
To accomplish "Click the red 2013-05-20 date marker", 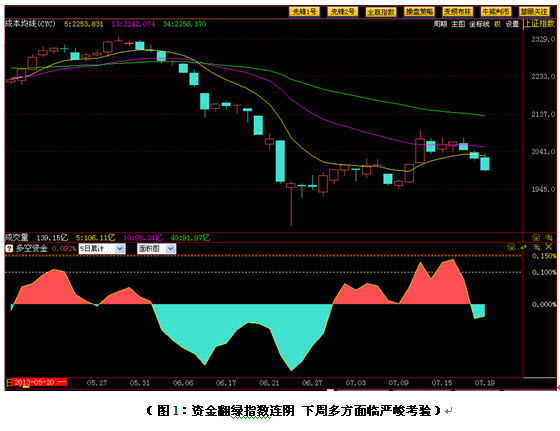I will click(39, 382).
